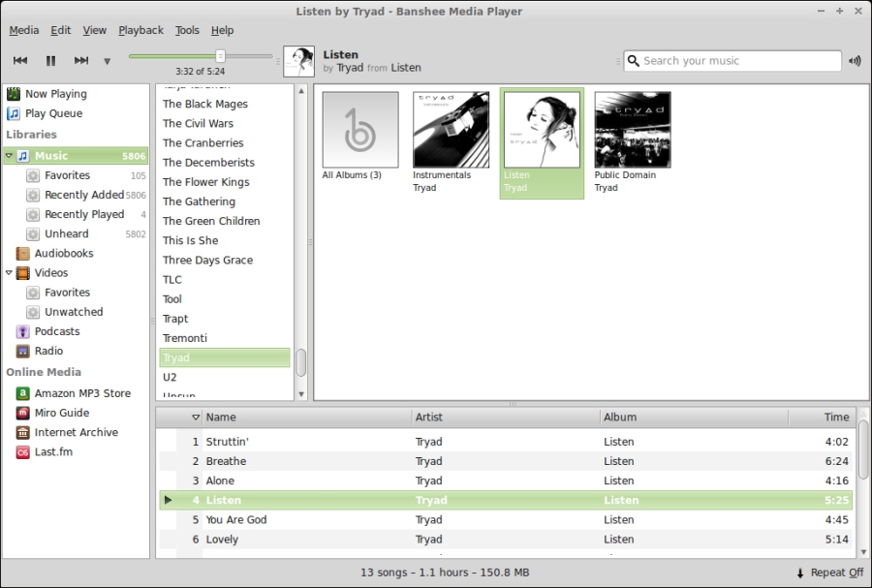The image size is (872, 588).
Task: Click the Now Playing icon
Action: 14,94
